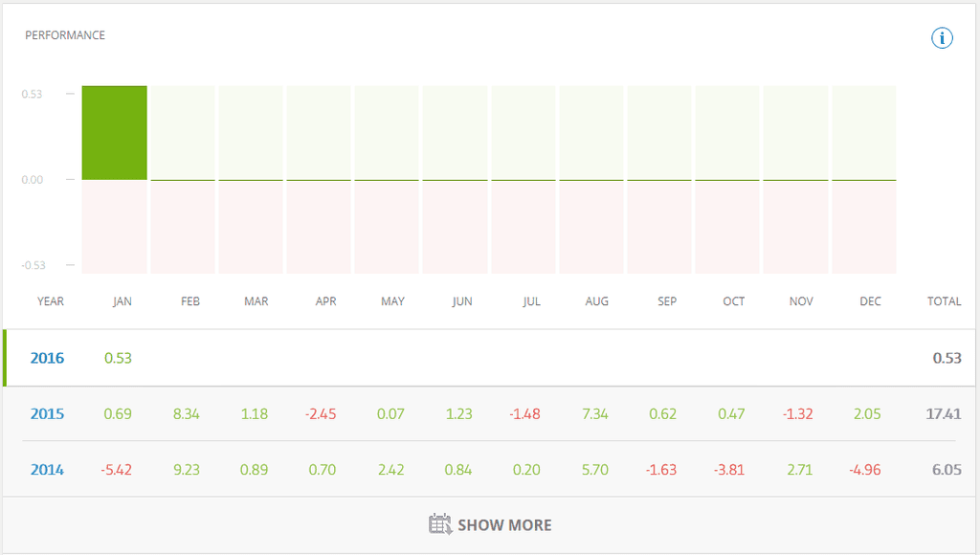Click the 2015 total value 17.41
980x555 pixels.
[x=944, y=413]
